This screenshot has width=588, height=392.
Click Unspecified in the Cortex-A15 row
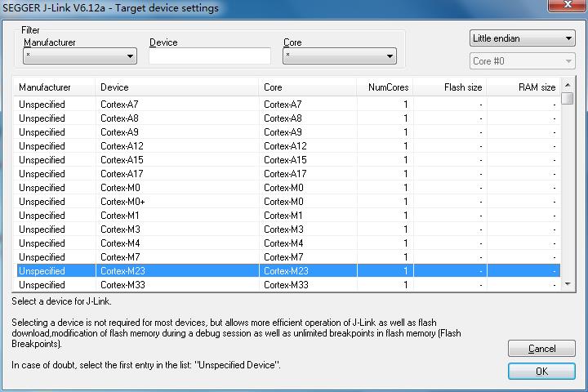[x=42, y=160]
